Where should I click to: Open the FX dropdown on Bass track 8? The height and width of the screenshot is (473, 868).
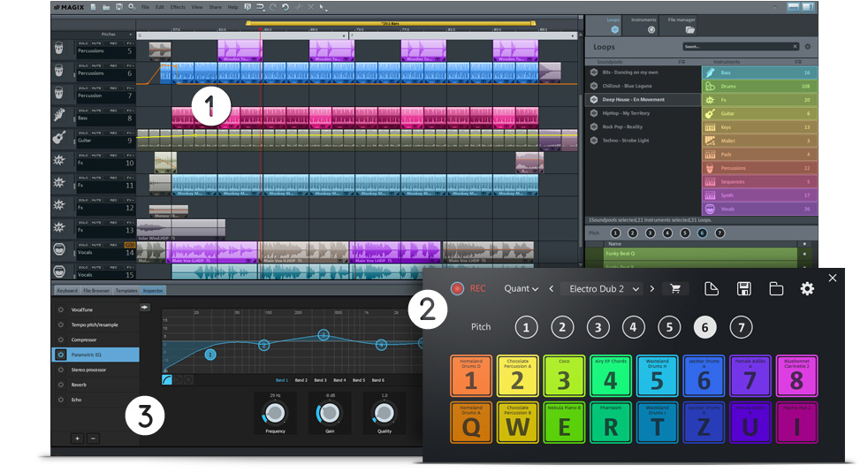tap(130, 111)
